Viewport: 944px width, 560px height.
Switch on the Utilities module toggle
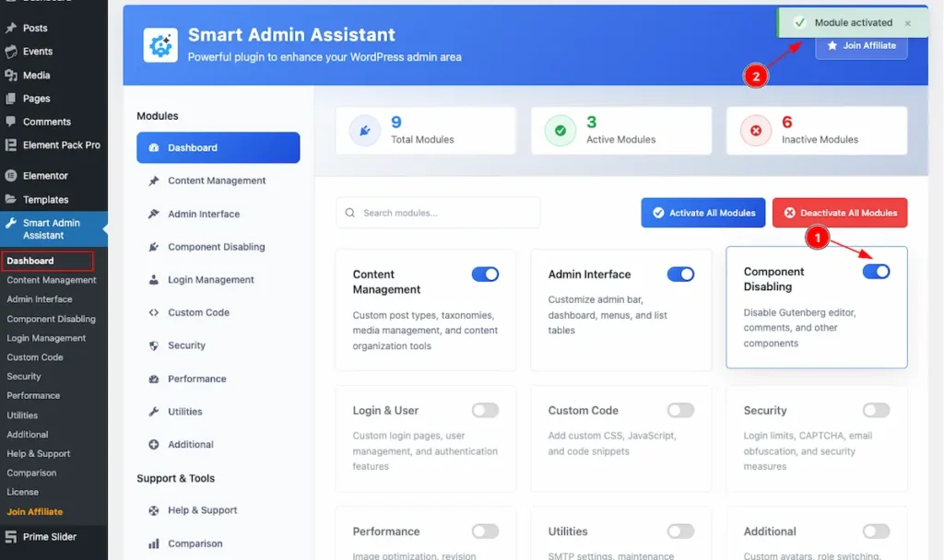tap(680, 531)
